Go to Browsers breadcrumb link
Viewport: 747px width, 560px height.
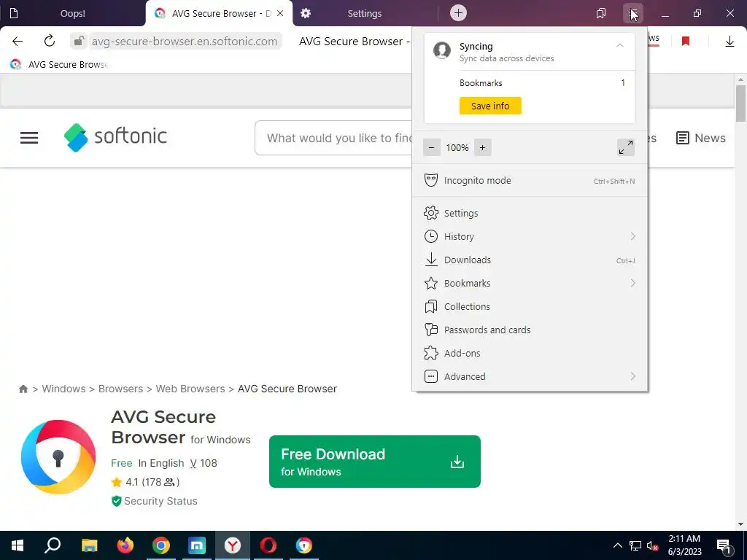[x=120, y=389]
